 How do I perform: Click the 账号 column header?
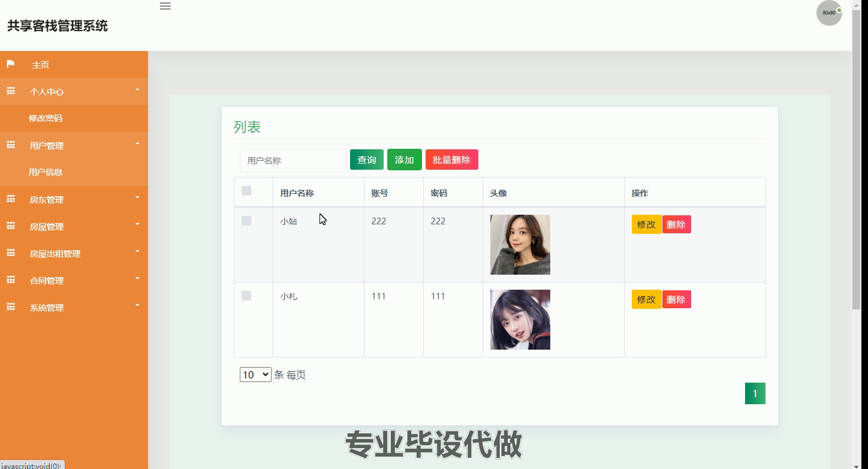pos(379,193)
